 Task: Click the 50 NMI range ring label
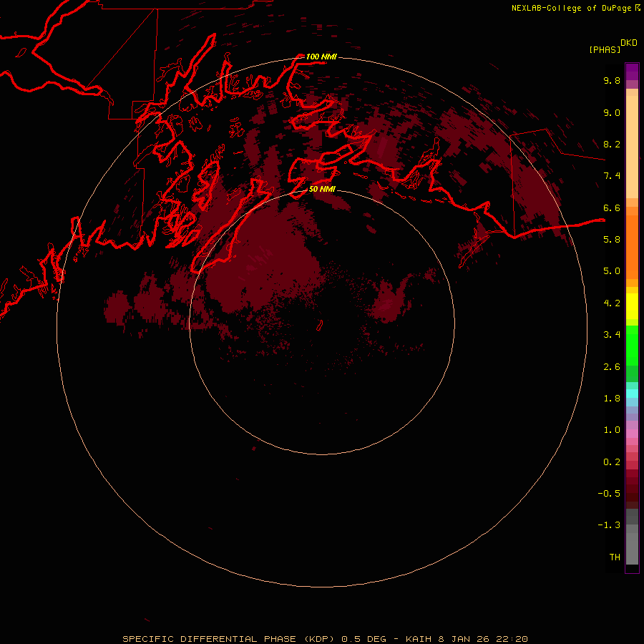322,189
